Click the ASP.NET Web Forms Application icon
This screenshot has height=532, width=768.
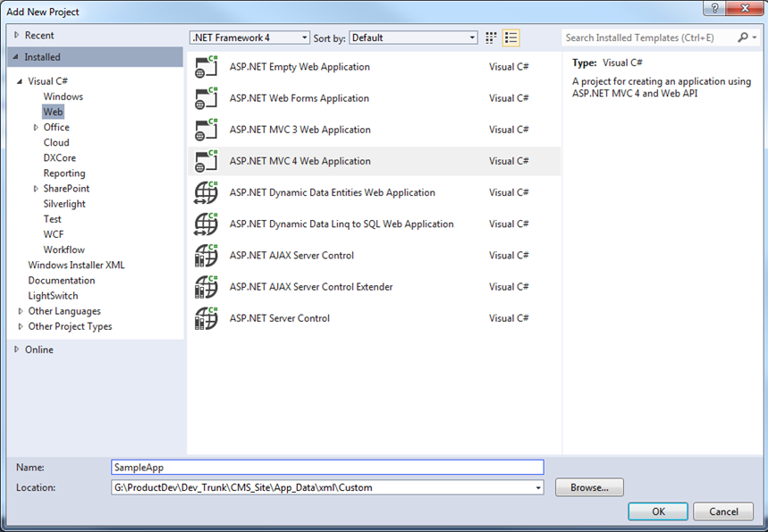(x=206, y=97)
